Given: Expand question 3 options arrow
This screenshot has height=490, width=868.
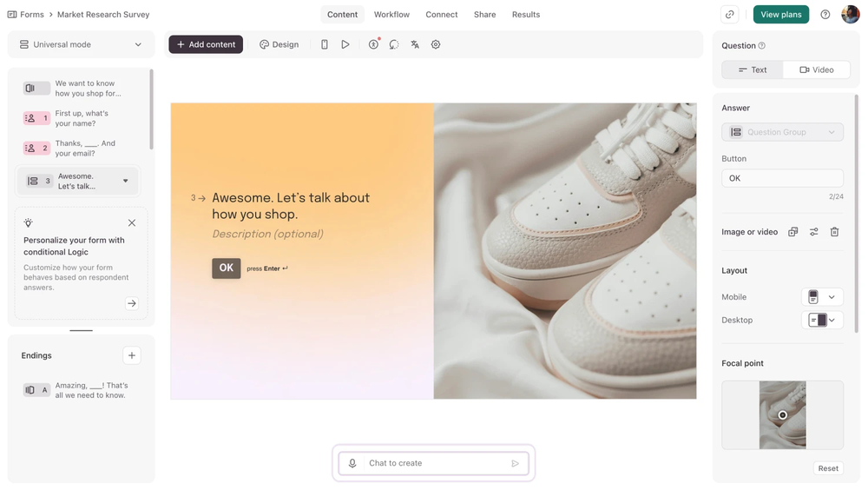Looking at the screenshot, I should 126,181.
